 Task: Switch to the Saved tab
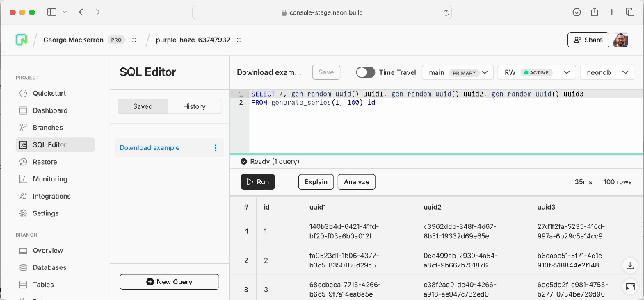(143, 106)
